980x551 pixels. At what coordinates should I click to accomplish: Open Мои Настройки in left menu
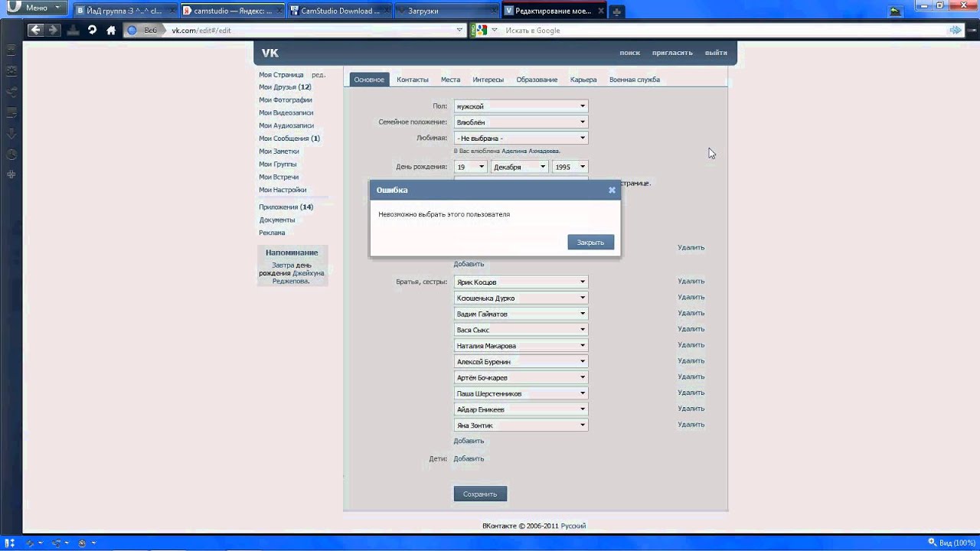[x=283, y=190]
